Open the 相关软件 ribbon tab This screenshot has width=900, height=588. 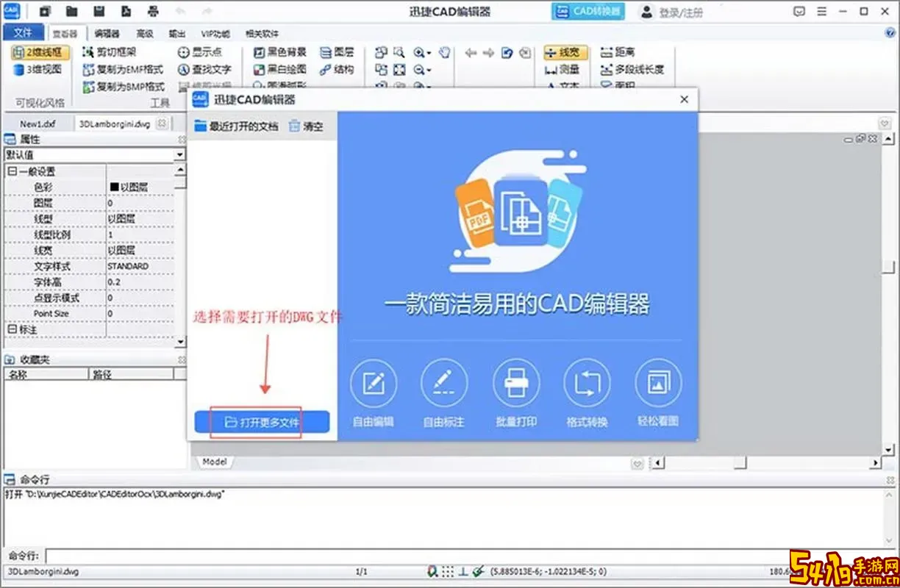point(263,34)
